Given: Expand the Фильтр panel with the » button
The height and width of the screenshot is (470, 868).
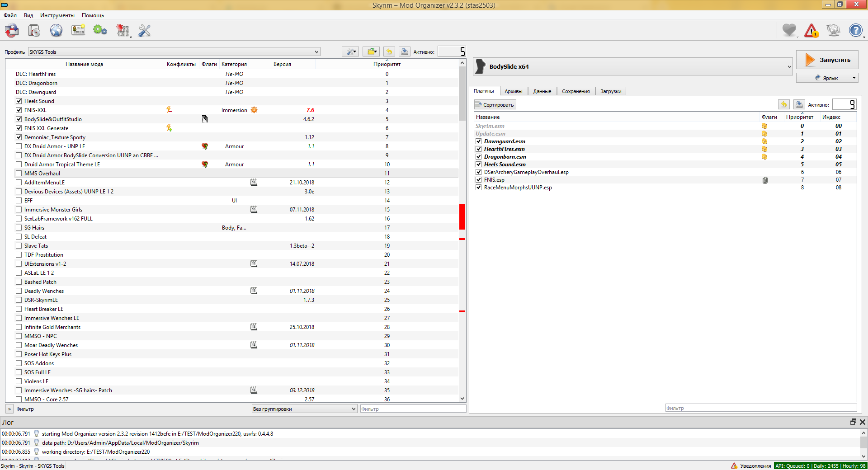Looking at the screenshot, I should point(9,409).
